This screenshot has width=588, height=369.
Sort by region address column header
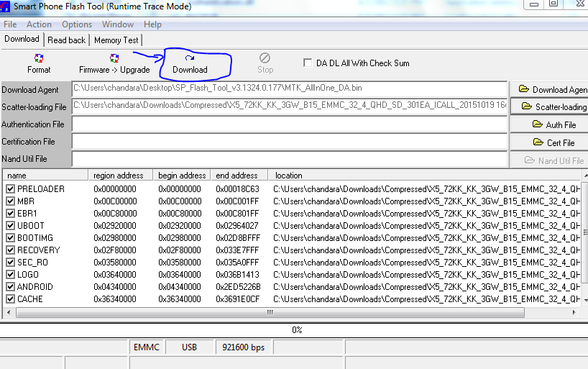point(120,176)
